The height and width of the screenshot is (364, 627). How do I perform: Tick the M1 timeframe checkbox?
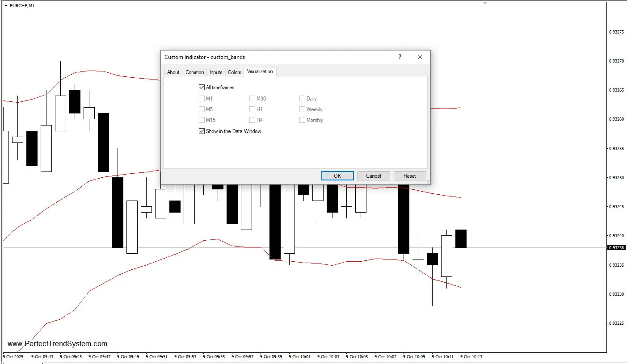pos(202,99)
